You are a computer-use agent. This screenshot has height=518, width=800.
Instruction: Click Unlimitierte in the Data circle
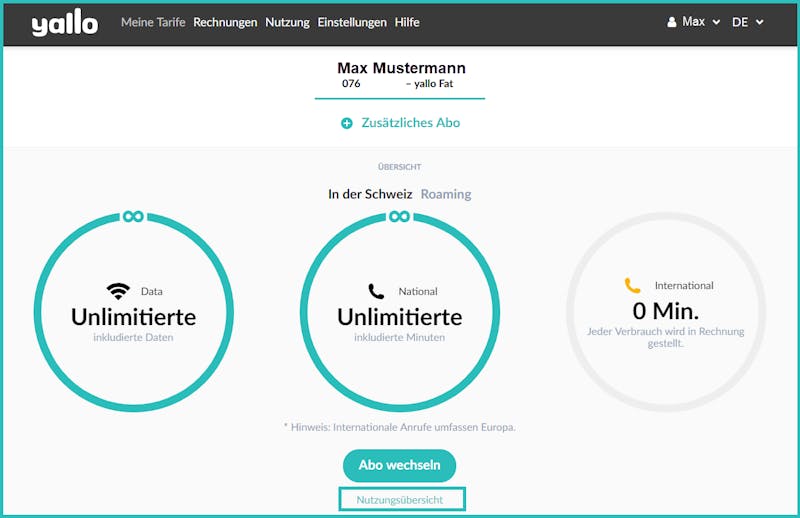(x=134, y=317)
